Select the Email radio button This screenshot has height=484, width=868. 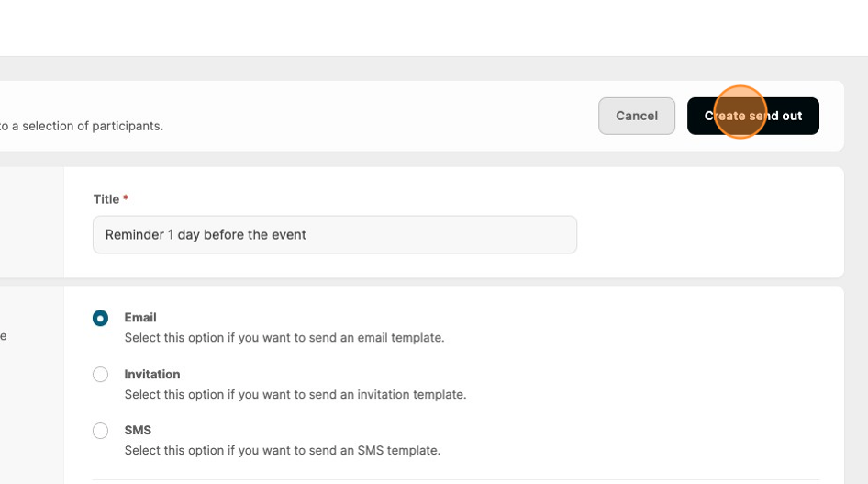point(101,318)
